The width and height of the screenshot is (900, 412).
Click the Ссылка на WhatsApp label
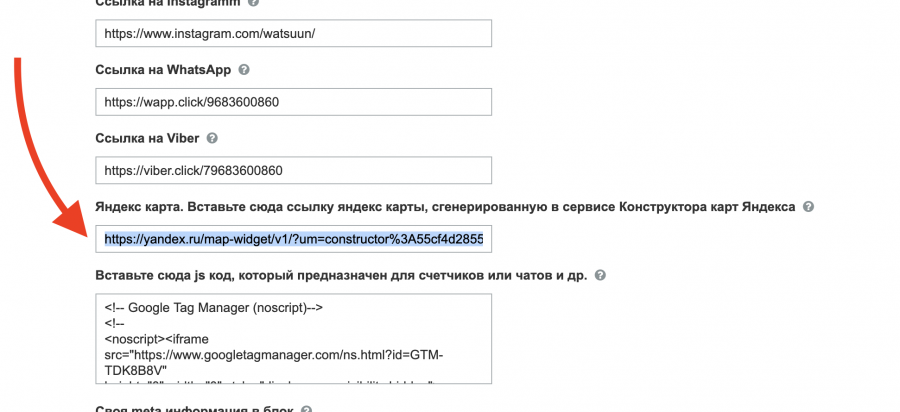tap(164, 70)
